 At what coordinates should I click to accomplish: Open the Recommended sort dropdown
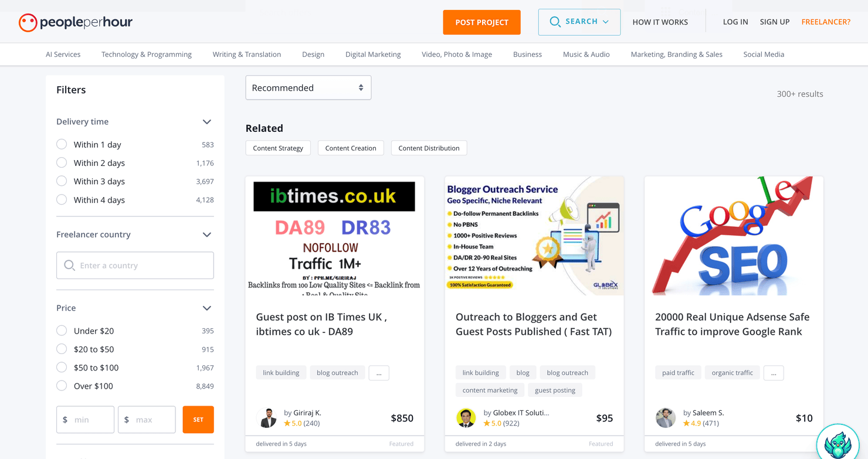[x=308, y=88]
